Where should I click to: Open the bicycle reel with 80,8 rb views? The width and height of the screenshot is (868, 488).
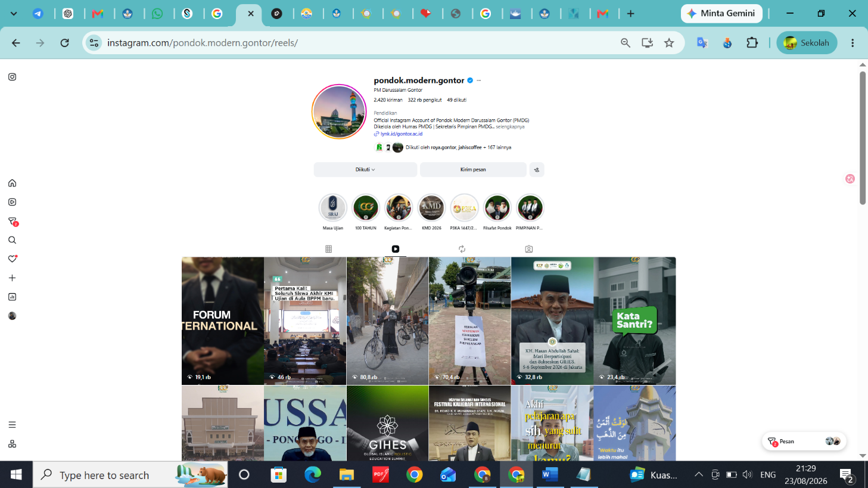point(387,321)
